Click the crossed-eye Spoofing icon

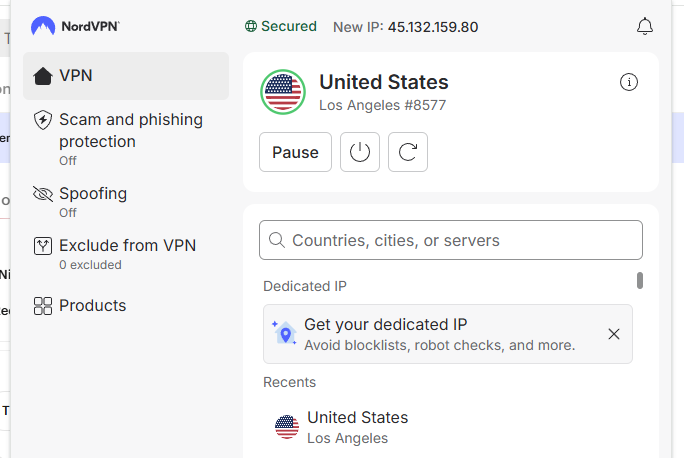pyautogui.click(x=43, y=194)
